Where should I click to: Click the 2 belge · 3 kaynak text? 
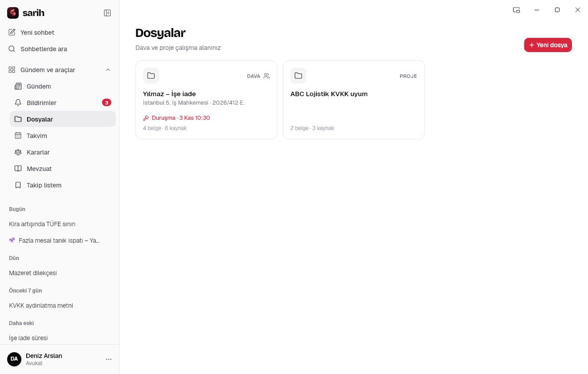[312, 128]
